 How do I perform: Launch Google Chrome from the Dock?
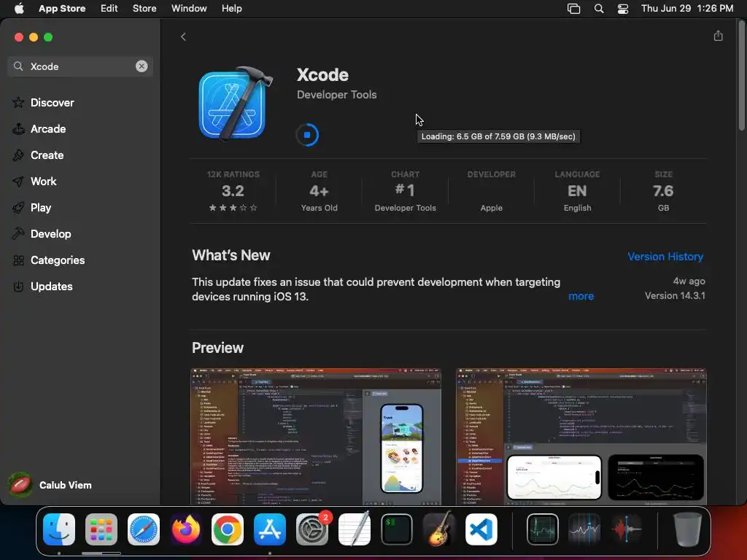coord(228,529)
